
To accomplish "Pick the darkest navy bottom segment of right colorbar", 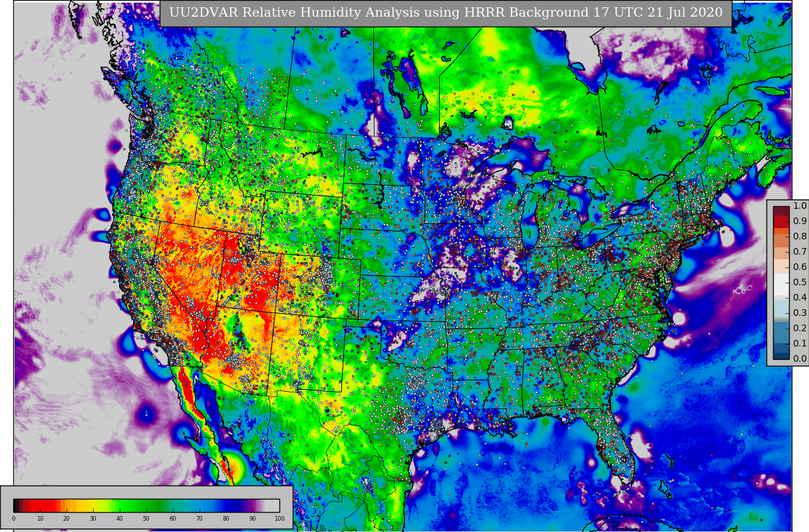I will tap(781, 356).
